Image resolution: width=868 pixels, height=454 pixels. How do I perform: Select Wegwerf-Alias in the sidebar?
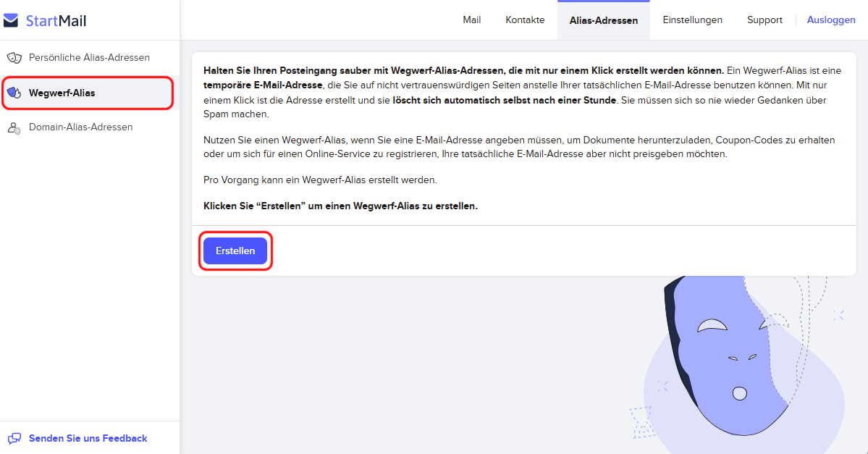[90, 93]
